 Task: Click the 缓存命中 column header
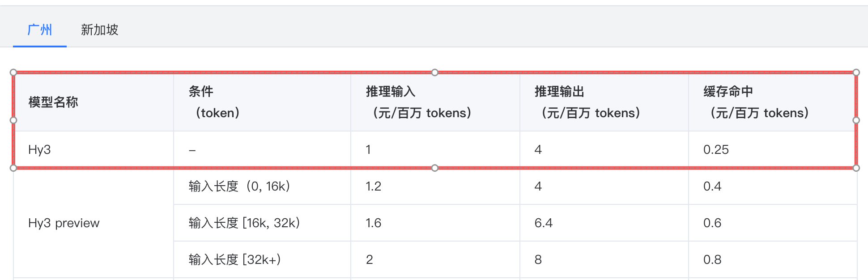773,102
